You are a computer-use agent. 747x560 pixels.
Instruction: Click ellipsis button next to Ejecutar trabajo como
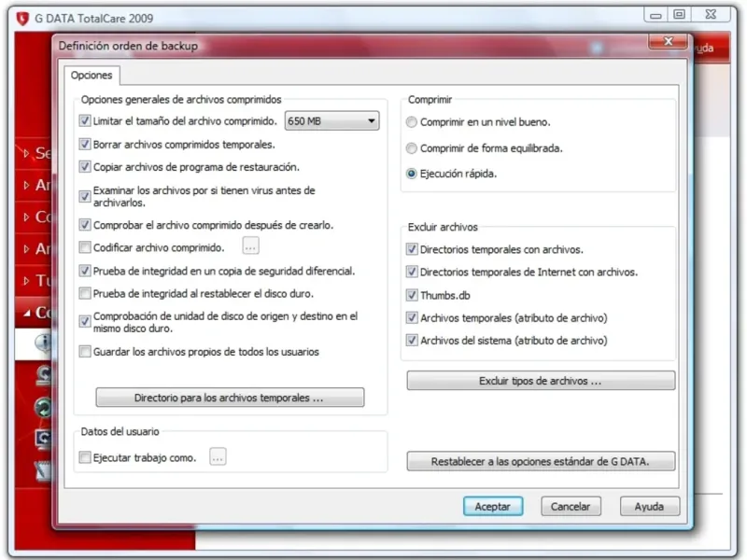click(x=218, y=457)
